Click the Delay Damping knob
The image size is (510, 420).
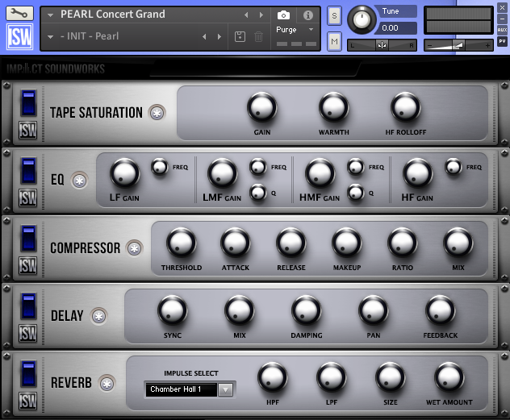[307, 310]
